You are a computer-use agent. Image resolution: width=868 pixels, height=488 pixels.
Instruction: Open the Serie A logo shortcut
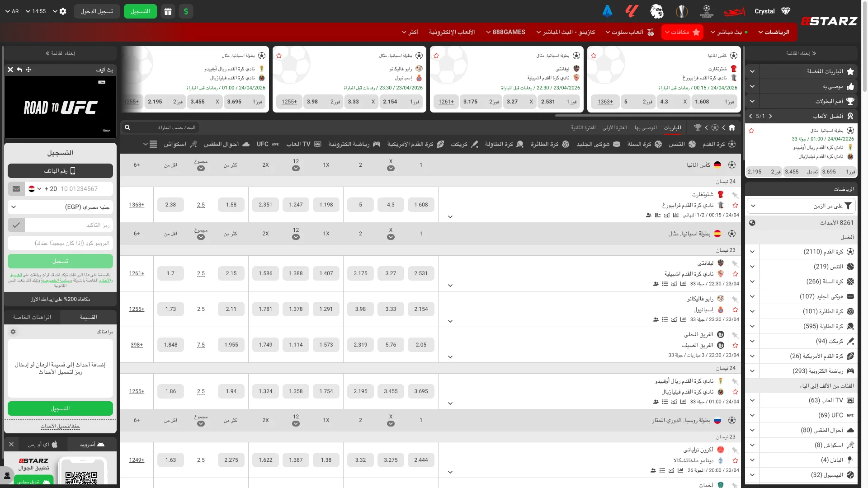coord(607,11)
